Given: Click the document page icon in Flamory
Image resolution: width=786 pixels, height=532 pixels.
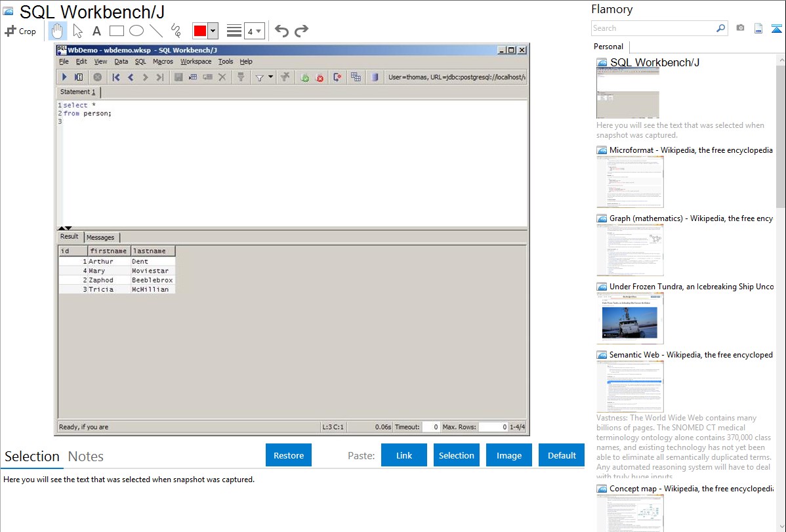Looking at the screenshot, I should tap(758, 28).
